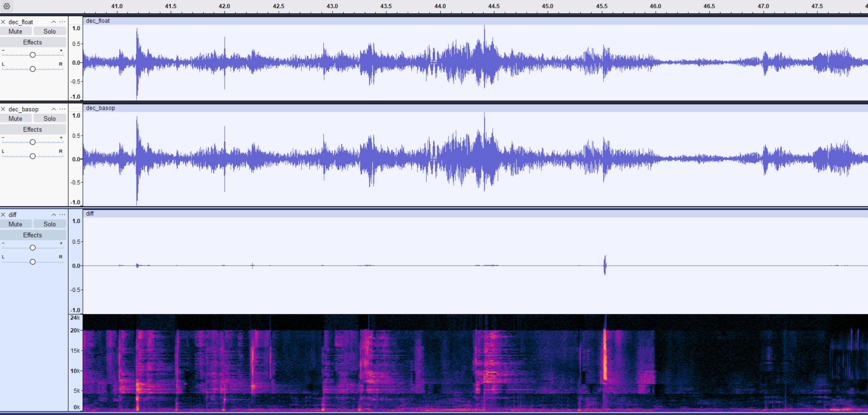The width and height of the screenshot is (868, 415).
Task: Close the diff track
Action: (3, 215)
